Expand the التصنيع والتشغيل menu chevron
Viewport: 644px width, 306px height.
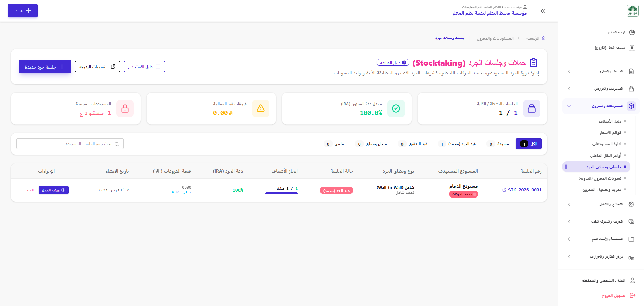pyautogui.click(x=569, y=204)
